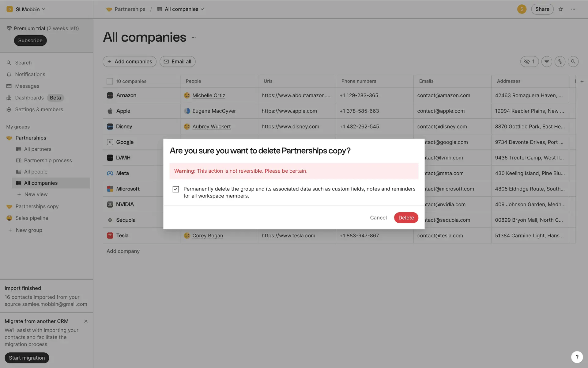The image size is (588, 368).
Task: Open the top-right more options ellipsis
Action: coord(573,9)
